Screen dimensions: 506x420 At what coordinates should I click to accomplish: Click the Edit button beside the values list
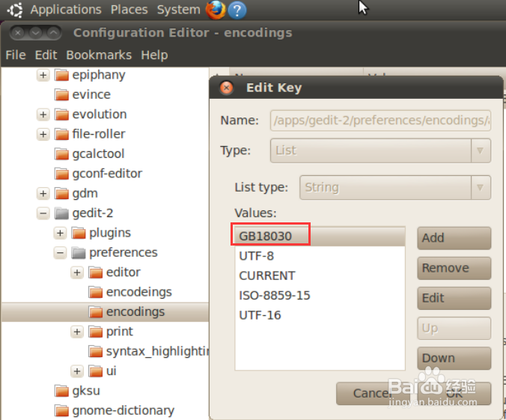pyautogui.click(x=454, y=298)
